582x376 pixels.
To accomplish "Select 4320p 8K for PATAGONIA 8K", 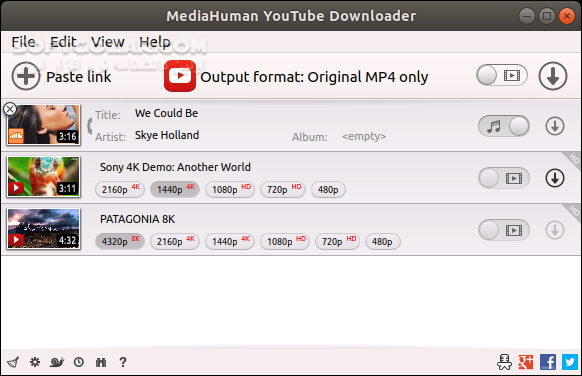I will pos(120,242).
